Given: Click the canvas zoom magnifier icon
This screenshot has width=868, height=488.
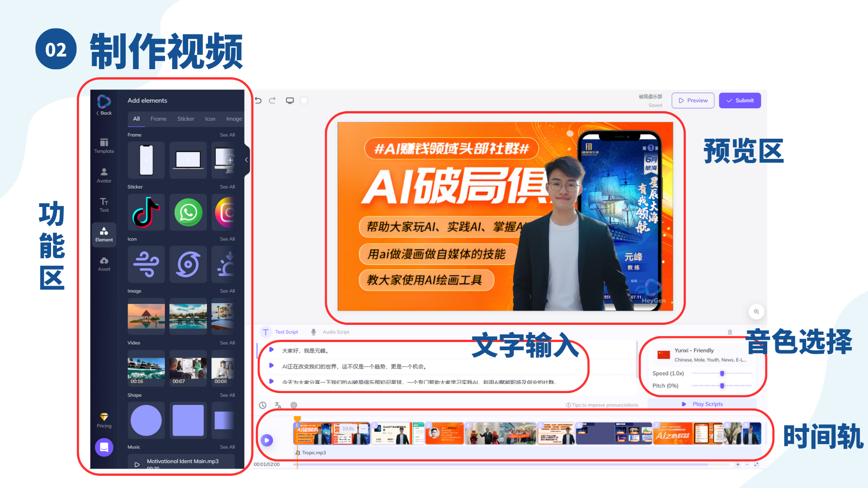Looking at the screenshot, I should point(756,311).
